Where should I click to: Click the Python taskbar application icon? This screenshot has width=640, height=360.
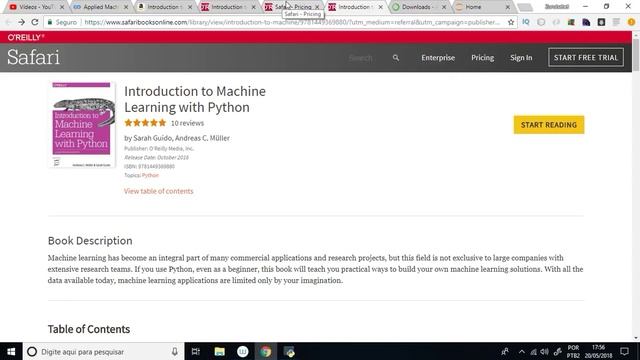289,351
